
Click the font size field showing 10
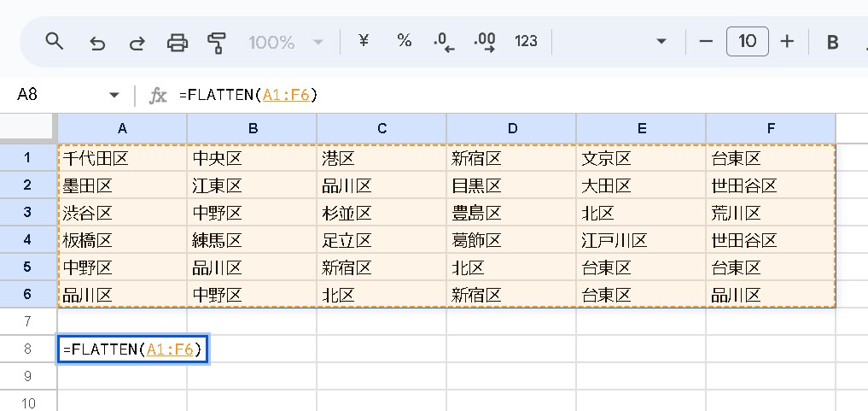tap(747, 41)
